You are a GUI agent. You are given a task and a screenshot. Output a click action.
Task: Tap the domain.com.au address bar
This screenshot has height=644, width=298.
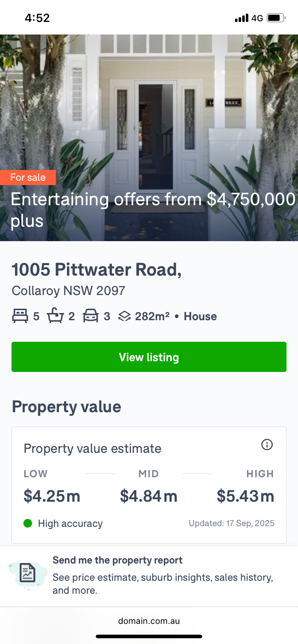point(149,621)
